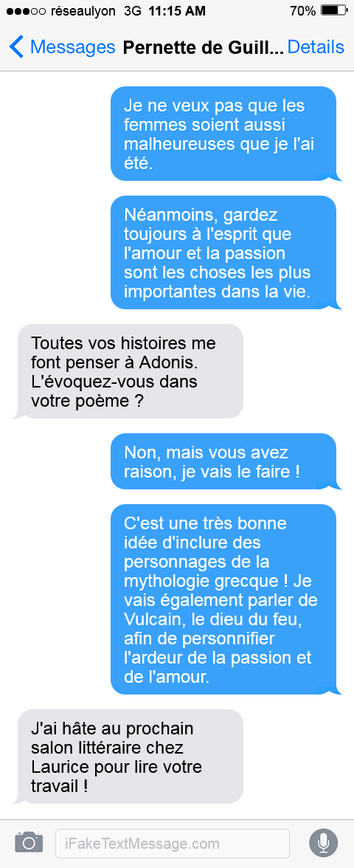Tap the 3G network indicator
Screen dimensions: 354x868
pos(133,11)
